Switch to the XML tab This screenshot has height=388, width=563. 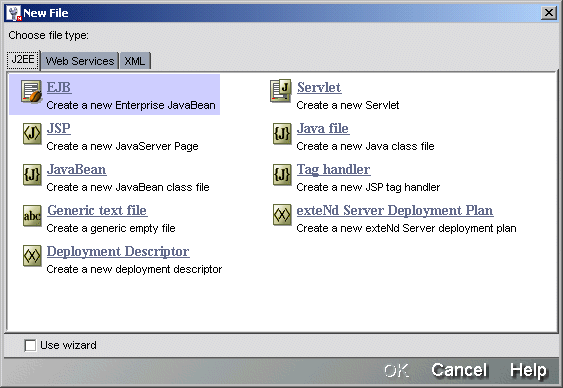pos(135,61)
